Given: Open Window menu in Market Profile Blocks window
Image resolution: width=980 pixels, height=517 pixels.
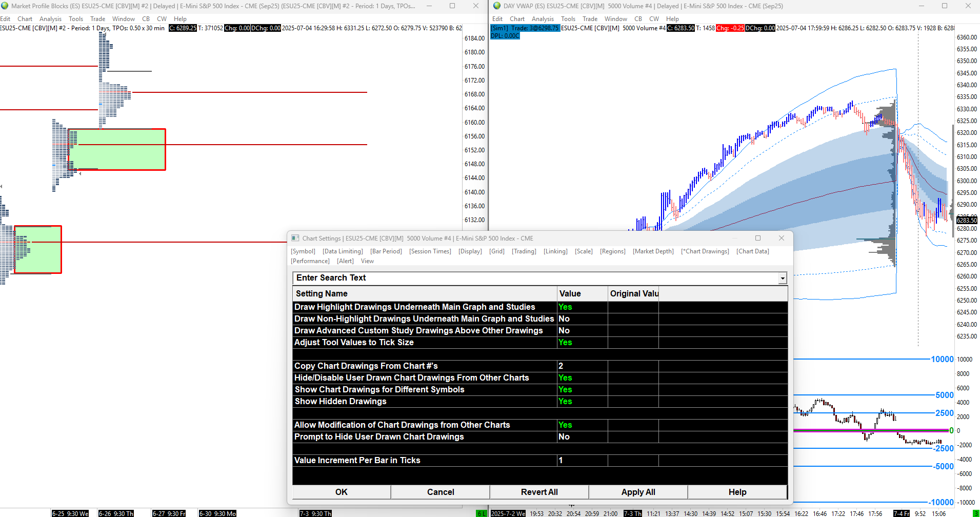Looking at the screenshot, I should [x=124, y=19].
